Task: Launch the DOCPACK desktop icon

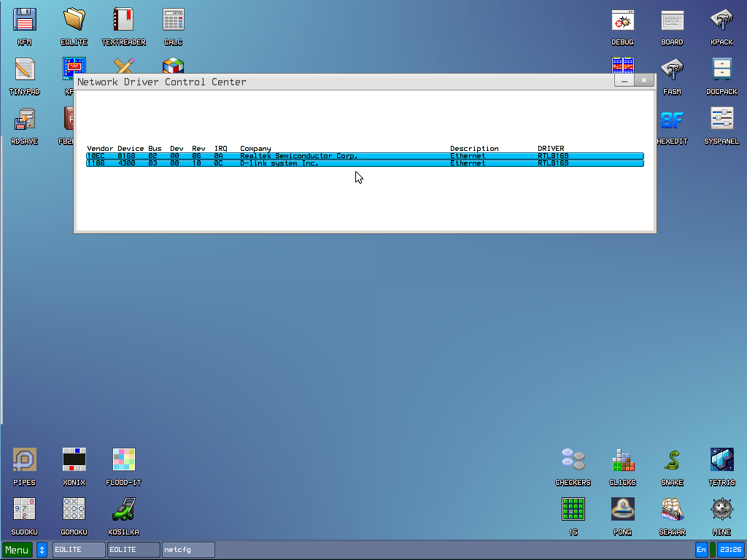Action: click(x=721, y=70)
